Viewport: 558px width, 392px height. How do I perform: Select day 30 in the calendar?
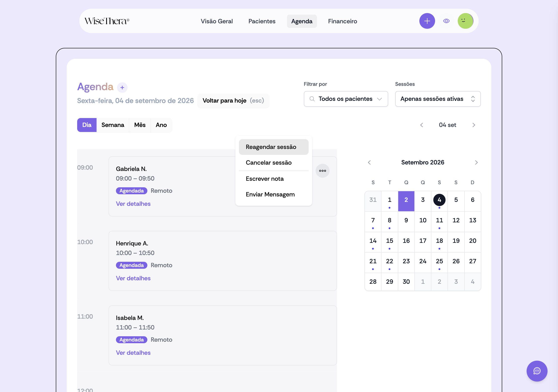(x=406, y=282)
